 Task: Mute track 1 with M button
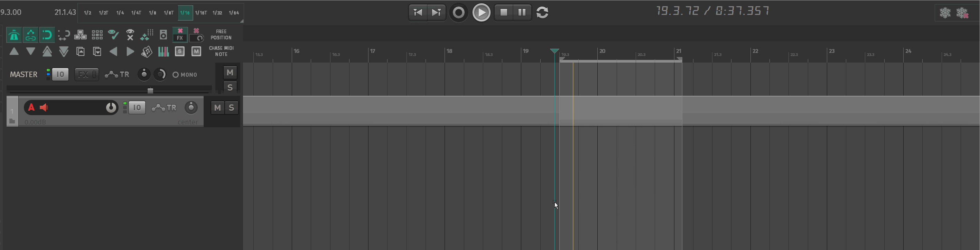[217, 108]
